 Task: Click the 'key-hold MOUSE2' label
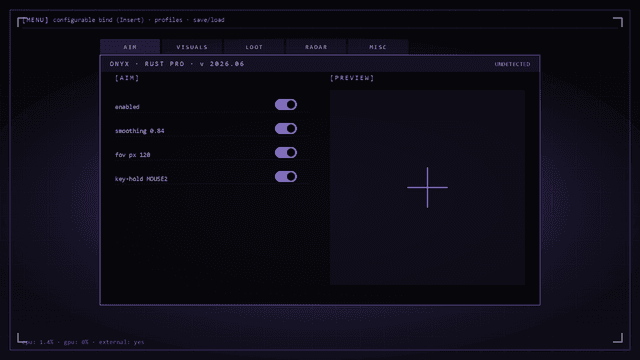point(141,179)
